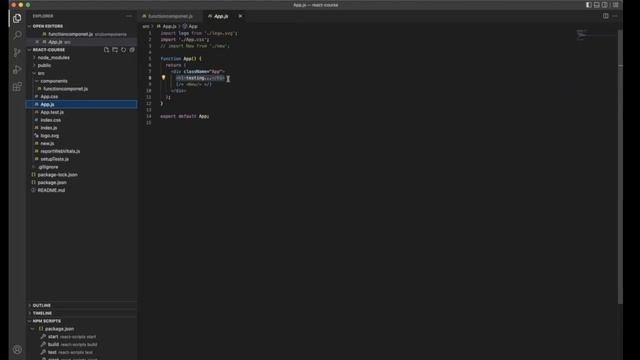Click the minimap code preview
The height and width of the screenshot is (360, 640).
[596, 35]
